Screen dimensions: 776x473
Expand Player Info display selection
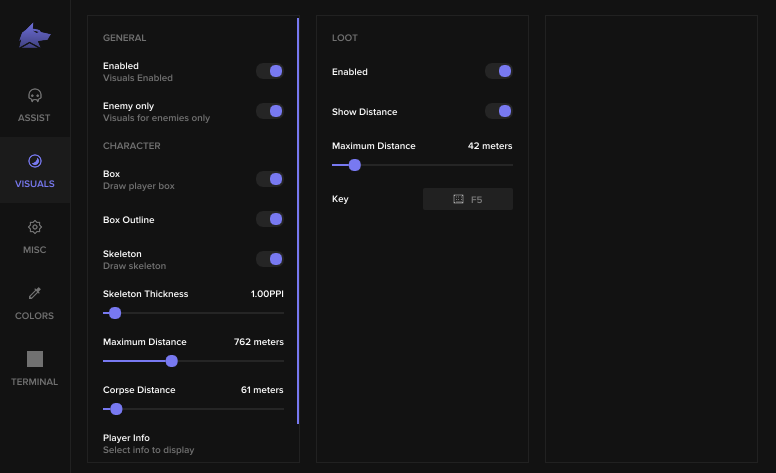coord(193,444)
